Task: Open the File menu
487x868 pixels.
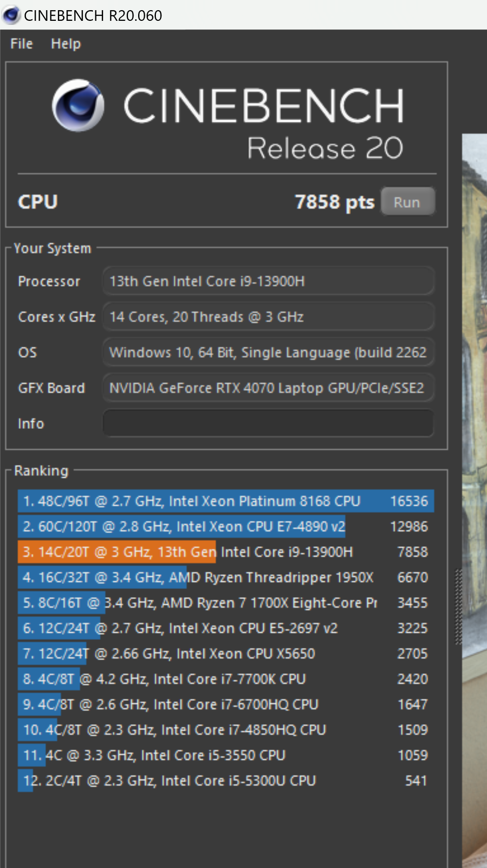Action: 21,44
